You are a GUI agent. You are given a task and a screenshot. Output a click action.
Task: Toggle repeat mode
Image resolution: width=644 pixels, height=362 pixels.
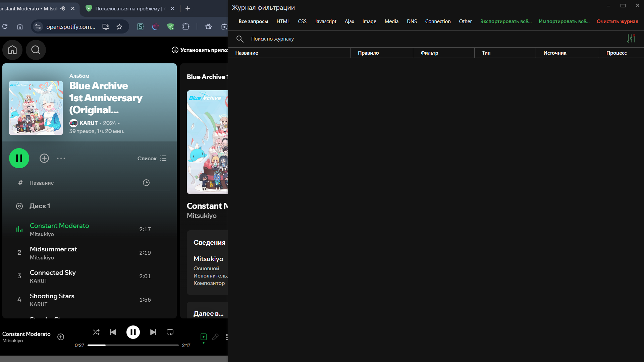(x=170, y=332)
